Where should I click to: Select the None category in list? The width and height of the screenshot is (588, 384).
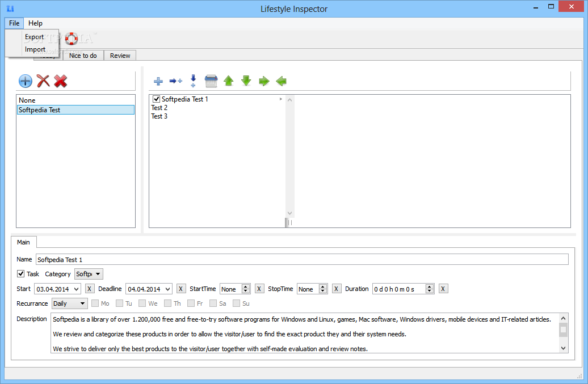(75, 100)
